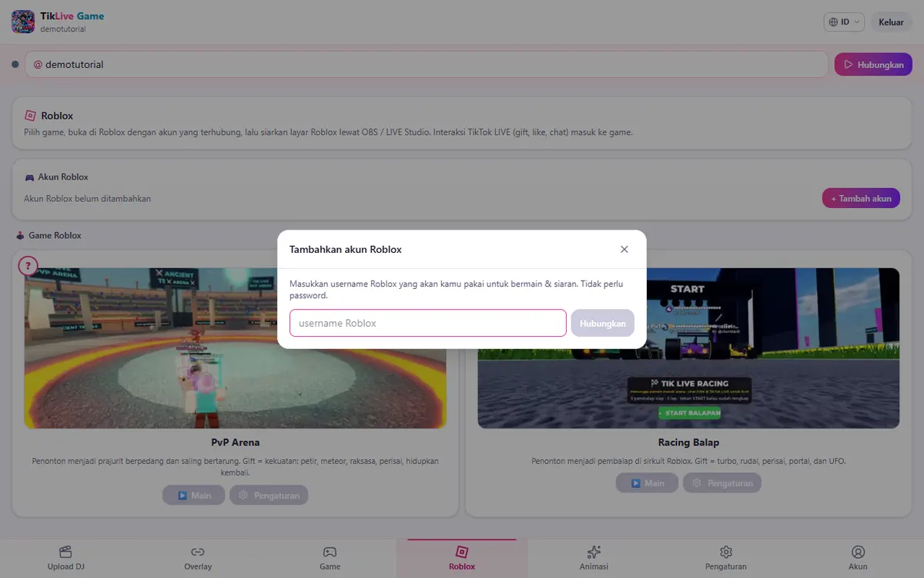Screen dimensions: 924x578
Task: Switch to the Animasi tab
Action: [594, 559]
